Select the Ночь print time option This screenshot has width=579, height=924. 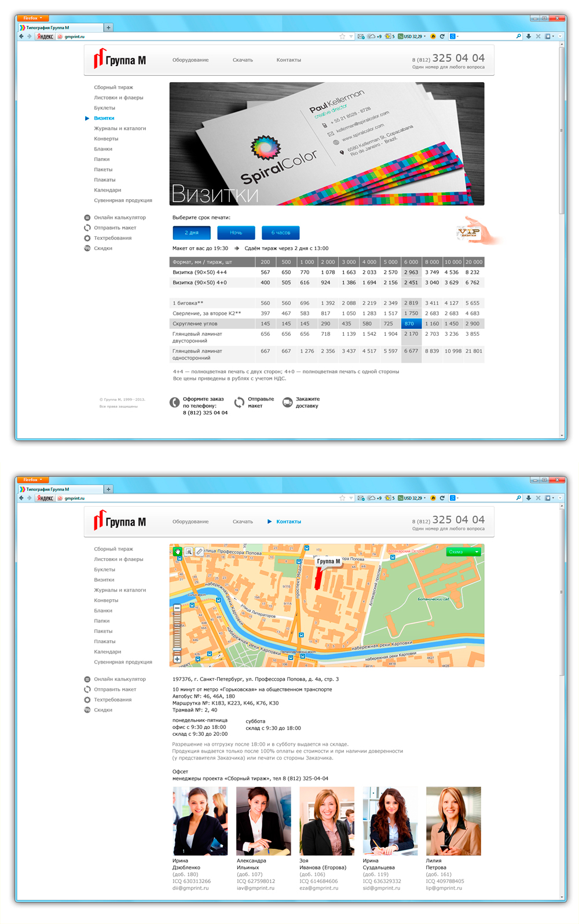236,233
